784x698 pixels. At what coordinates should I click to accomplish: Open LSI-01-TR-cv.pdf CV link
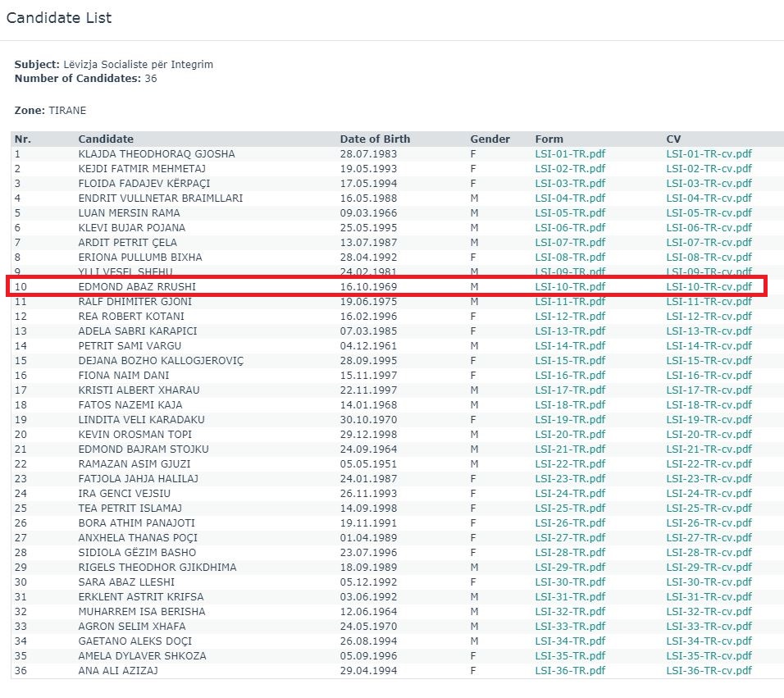click(709, 154)
